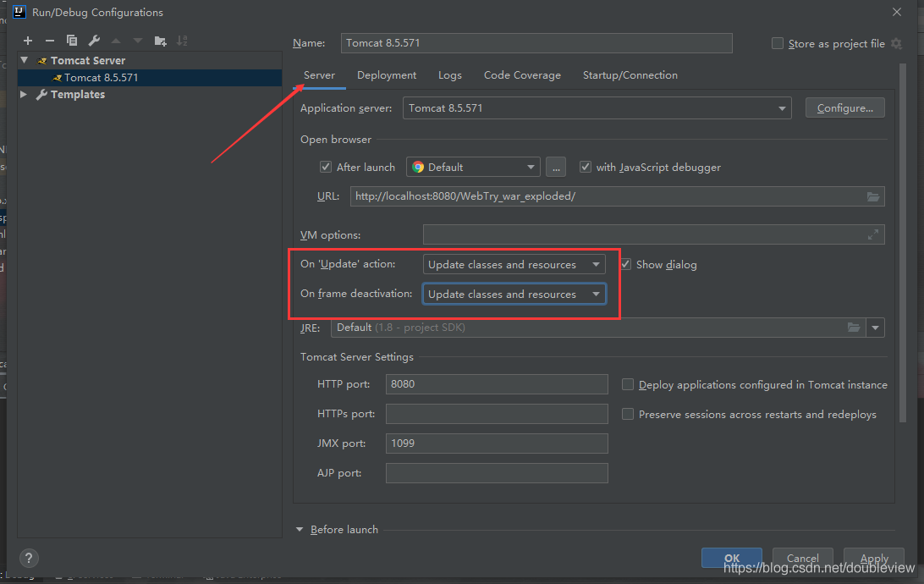The height and width of the screenshot is (584, 924).
Task: Uncheck the After launch checkbox
Action: coord(326,168)
